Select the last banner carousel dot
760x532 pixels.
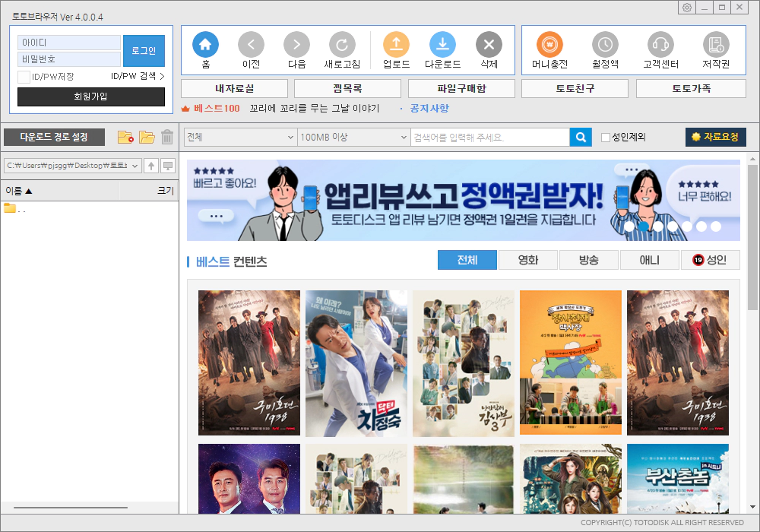click(716, 226)
